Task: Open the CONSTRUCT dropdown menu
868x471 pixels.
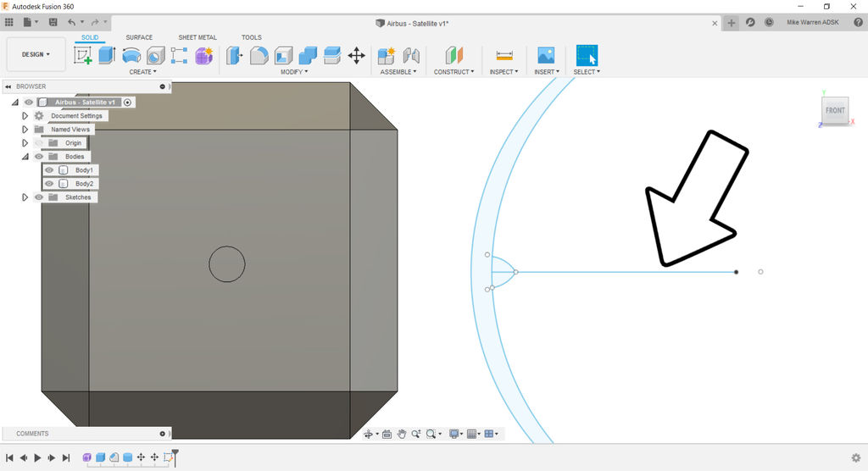Action: pyautogui.click(x=454, y=72)
